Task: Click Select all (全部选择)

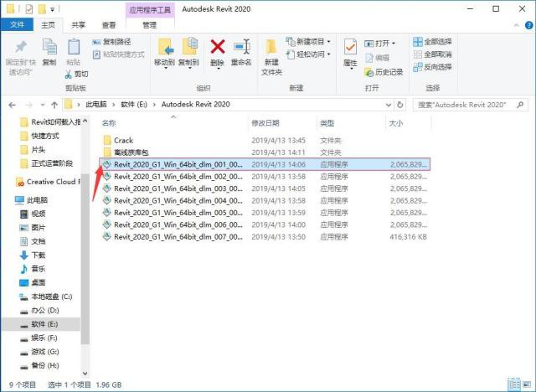Action: [432, 42]
